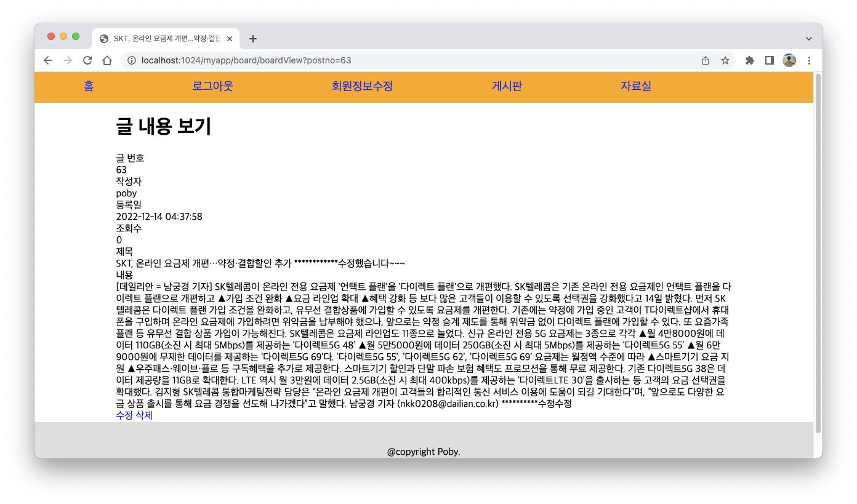Click the 조회수 label
Image resolution: width=857 pixels, height=504 pixels.
click(x=129, y=228)
